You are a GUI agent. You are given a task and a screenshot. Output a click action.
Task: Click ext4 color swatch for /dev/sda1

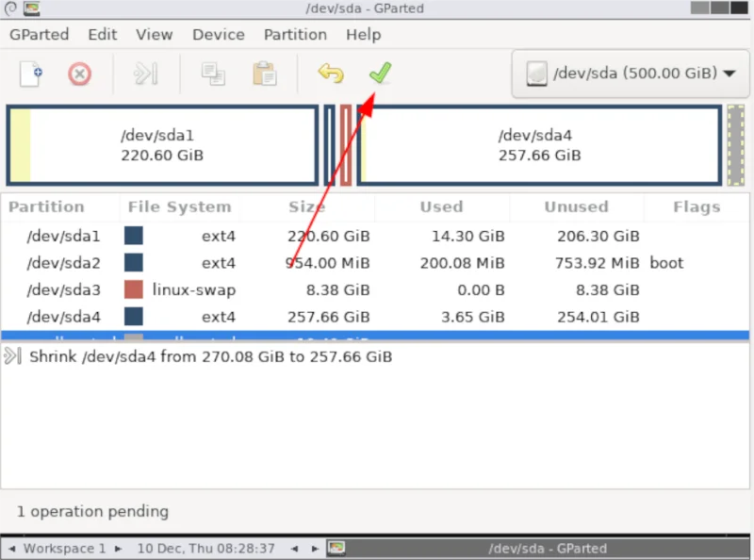pyautogui.click(x=133, y=236)
